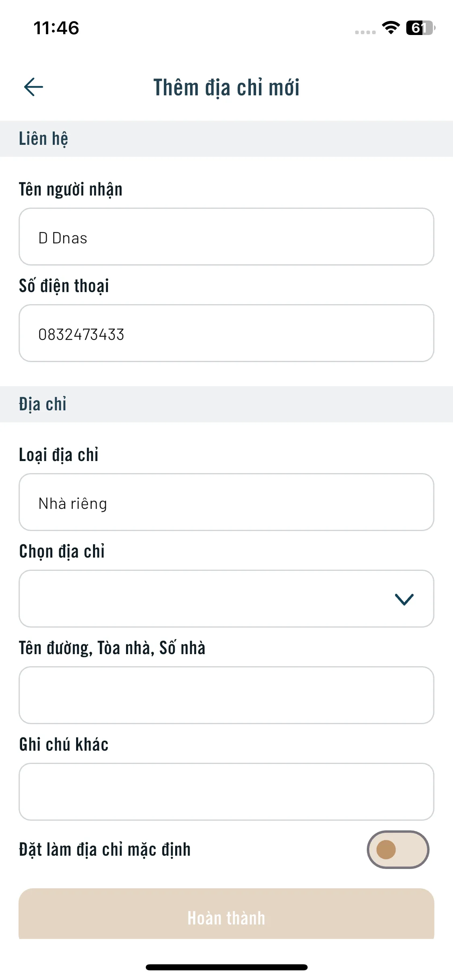Tap the Địa chỉ section header
The image size is (453, 980).
pos(43,404)
